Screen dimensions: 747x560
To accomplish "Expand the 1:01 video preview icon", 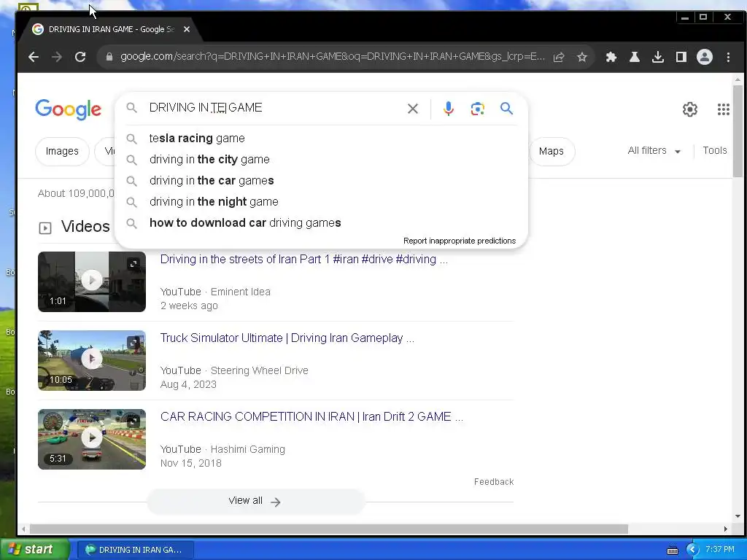I will point(134,263).
